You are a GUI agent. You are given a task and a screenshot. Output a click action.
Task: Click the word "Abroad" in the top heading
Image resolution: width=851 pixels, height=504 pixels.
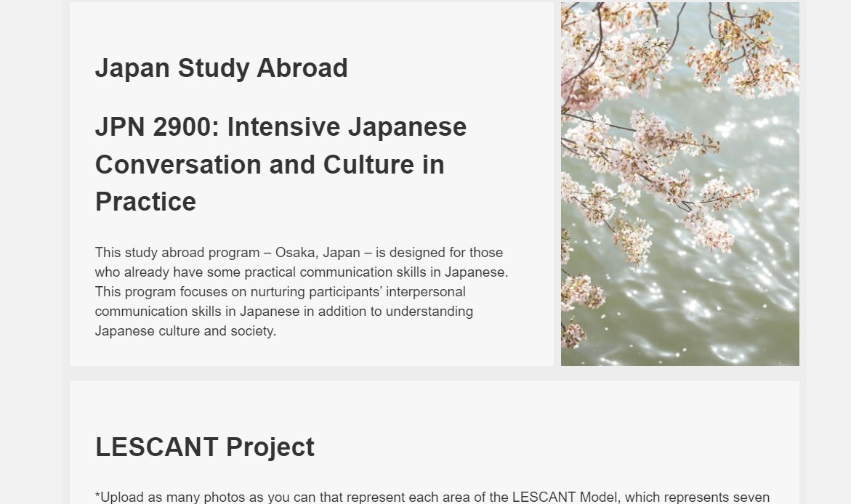[302, 68]
